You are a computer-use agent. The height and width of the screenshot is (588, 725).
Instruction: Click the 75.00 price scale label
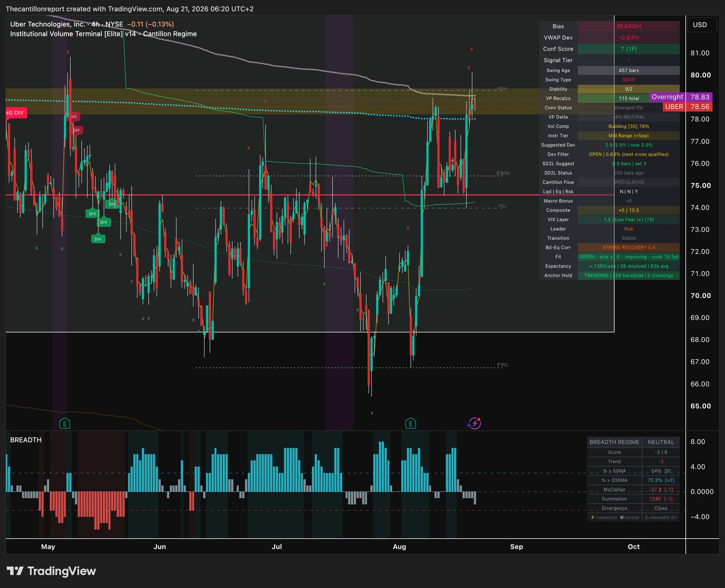pyautogui.click(x=700, y=186)
